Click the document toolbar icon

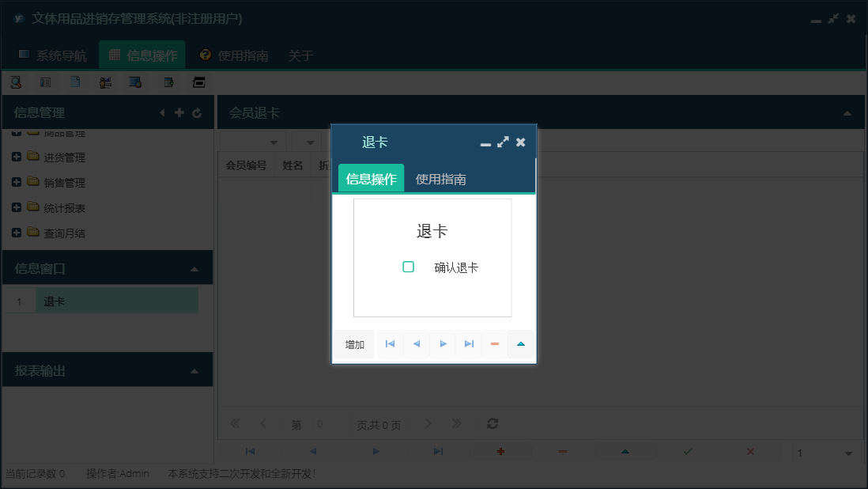point(74,81)
